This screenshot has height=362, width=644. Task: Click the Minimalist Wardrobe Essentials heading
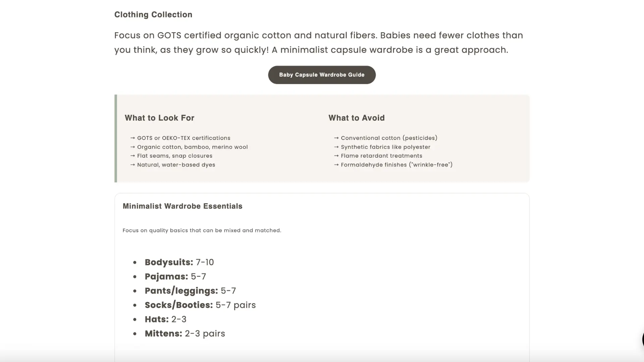182,206
